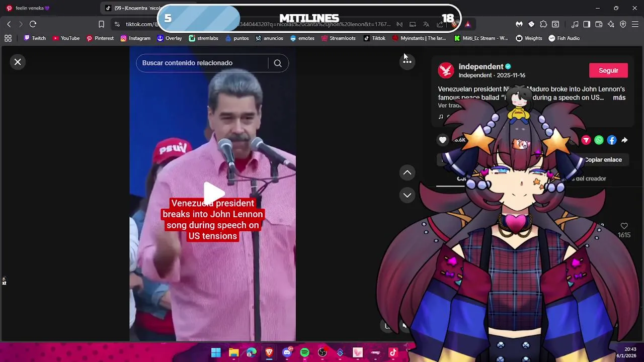Screen dimensions: 644x362
Task: Go forward in browser history
Action: click(21, 24)
